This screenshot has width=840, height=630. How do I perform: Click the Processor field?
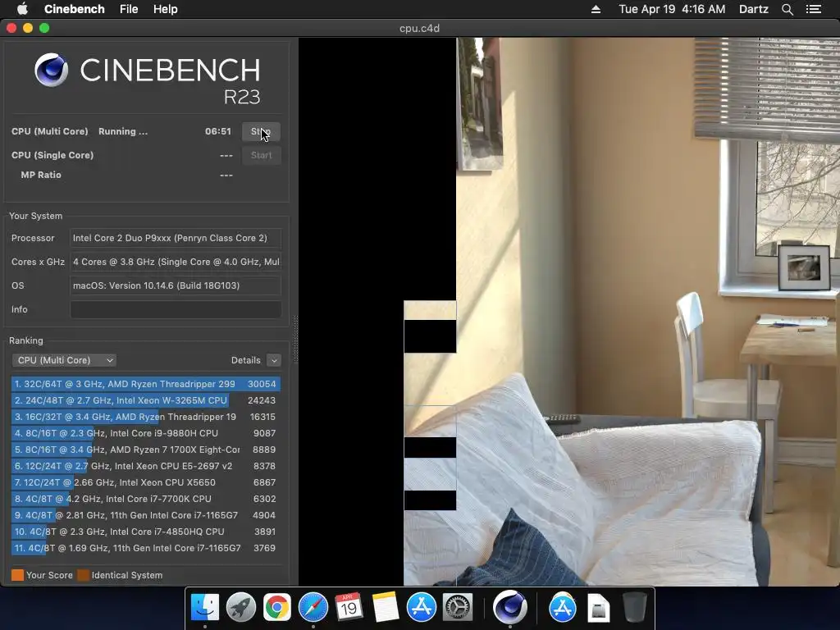click(176, 239)
